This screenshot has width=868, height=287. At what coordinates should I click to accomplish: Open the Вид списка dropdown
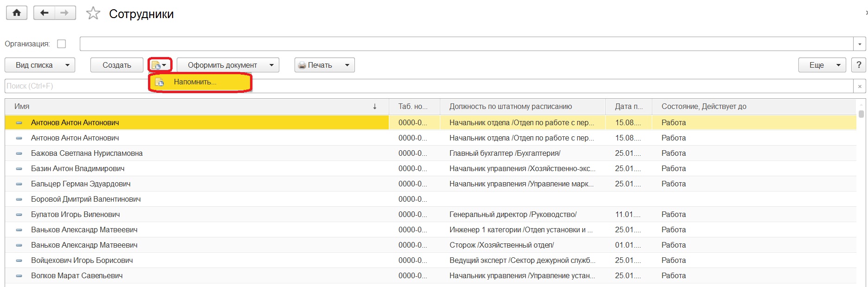(x=40, y=65)
